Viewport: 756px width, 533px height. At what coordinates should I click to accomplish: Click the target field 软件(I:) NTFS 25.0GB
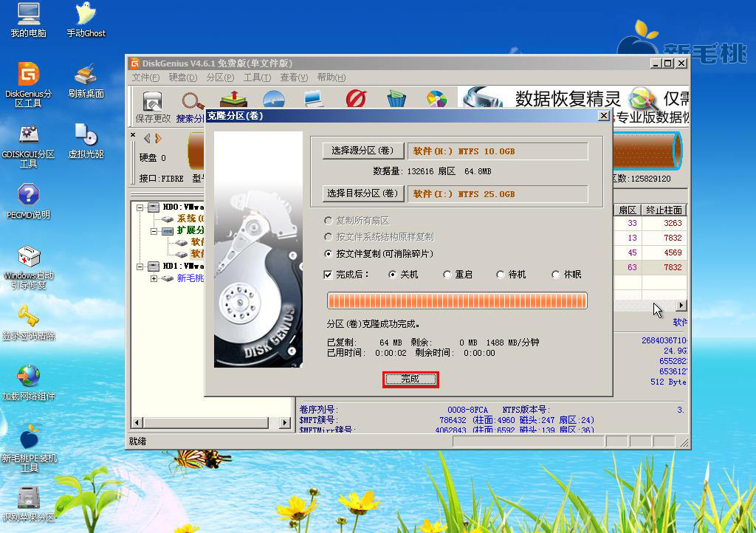[498, 194]
